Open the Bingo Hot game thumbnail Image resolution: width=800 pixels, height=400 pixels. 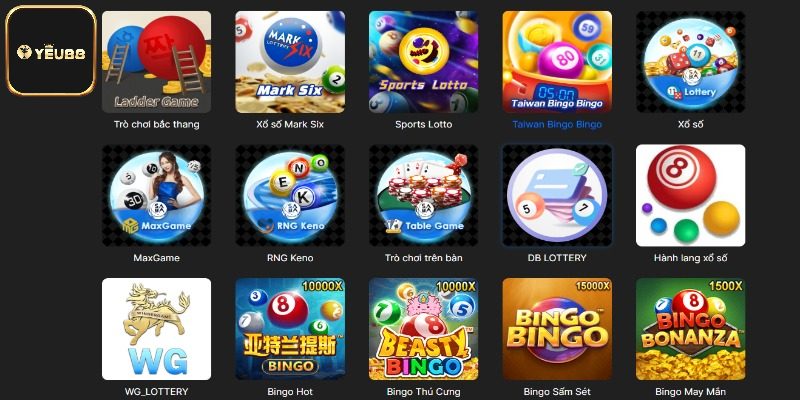pos(290,329)
